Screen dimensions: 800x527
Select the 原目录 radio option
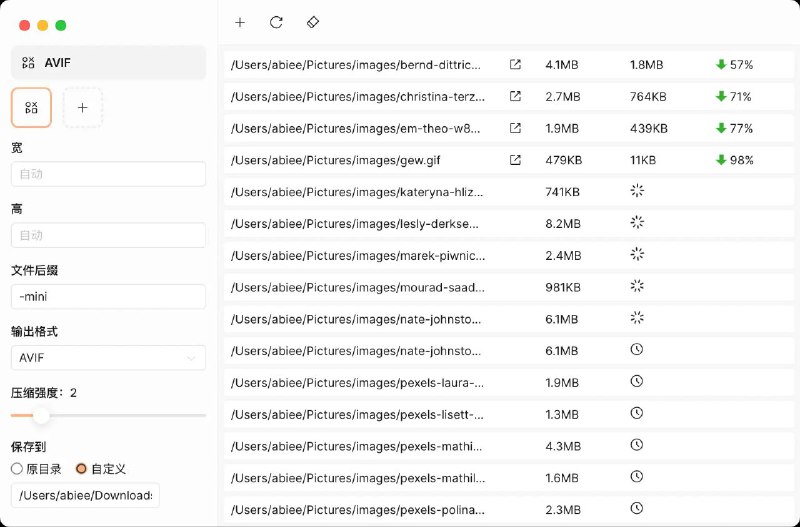17,468
